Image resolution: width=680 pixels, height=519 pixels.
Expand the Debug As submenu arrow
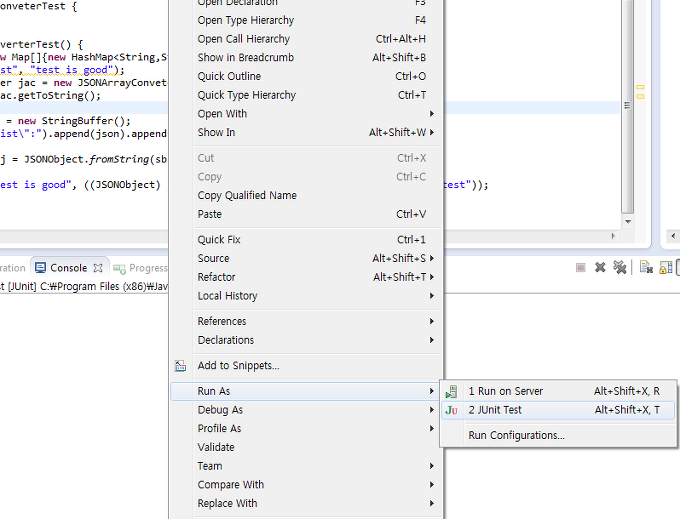click(432, 410)
